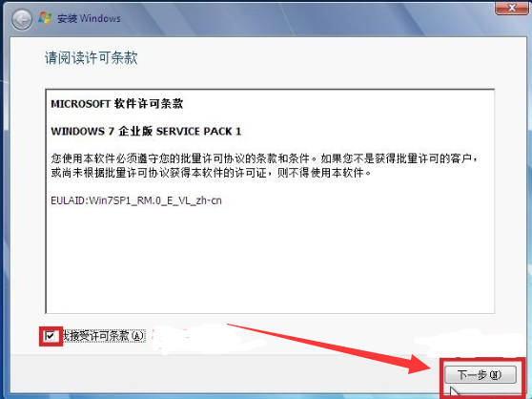Go back using the round arrow button
The image size is (532, 399).
[x=22, y=20]
